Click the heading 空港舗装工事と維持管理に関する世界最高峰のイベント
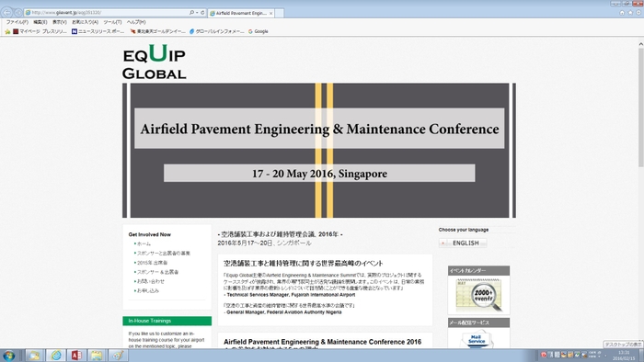 303,263
